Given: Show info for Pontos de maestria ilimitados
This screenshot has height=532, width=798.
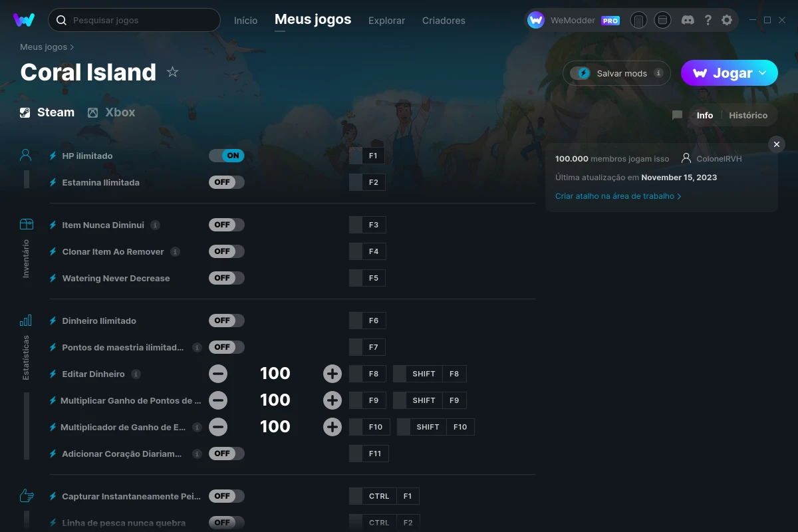Looking at the screenshot, I should [x=197, y=347].
